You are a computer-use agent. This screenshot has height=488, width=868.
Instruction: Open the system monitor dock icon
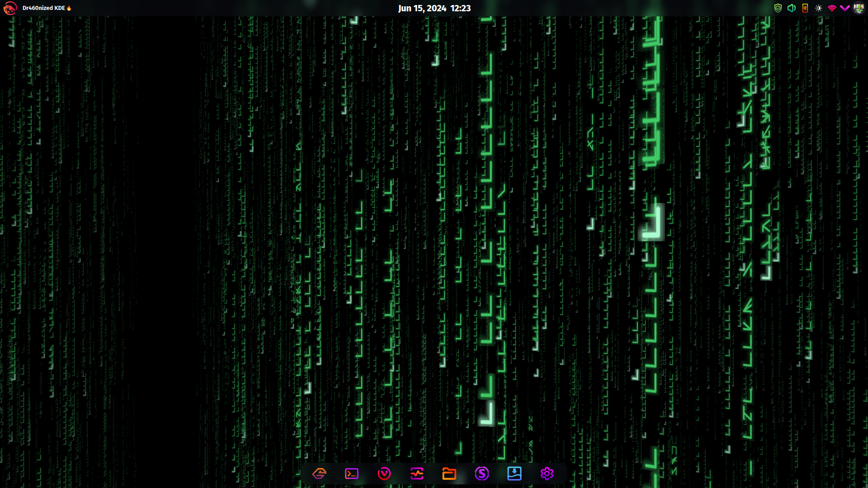click(417, 474)
